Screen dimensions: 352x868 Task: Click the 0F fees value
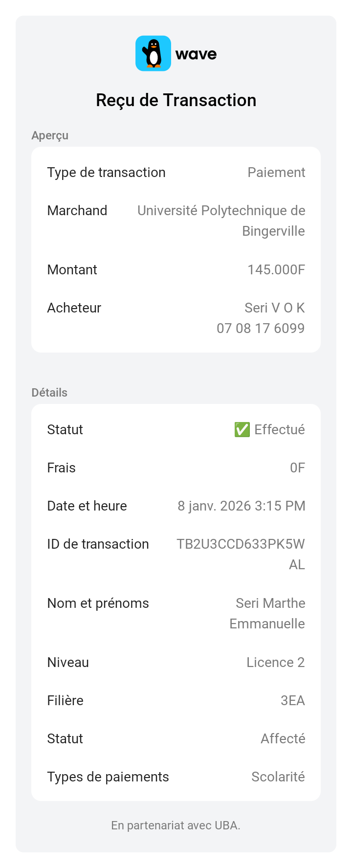[x=297, y=468]
